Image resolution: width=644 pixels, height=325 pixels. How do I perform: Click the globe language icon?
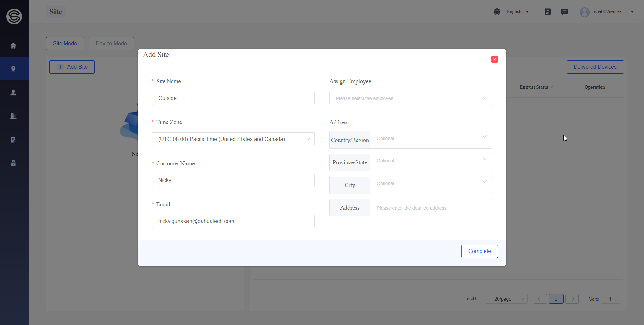pyautogui.click(x=497, y=12)
